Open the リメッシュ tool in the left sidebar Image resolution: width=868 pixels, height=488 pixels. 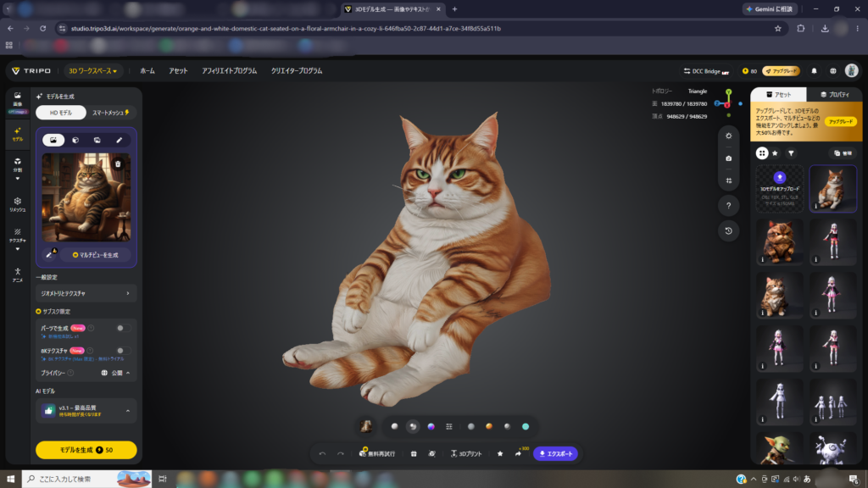pos(18,204)
